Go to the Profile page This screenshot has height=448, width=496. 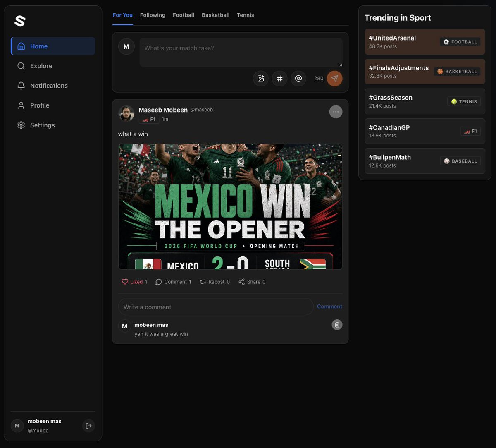[53, 105]
